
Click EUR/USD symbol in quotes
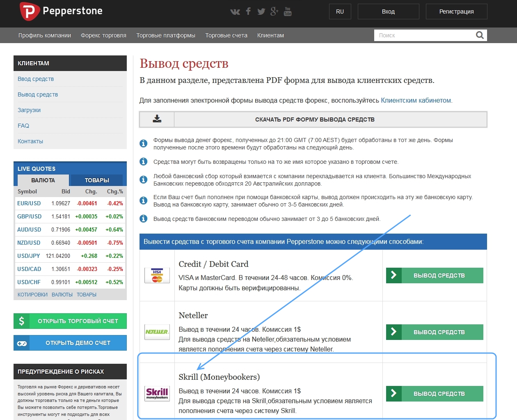coord(29,203)
